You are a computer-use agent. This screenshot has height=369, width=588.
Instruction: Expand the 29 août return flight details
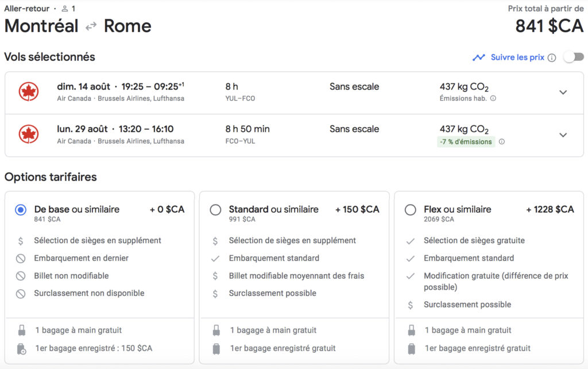(563, 135)
